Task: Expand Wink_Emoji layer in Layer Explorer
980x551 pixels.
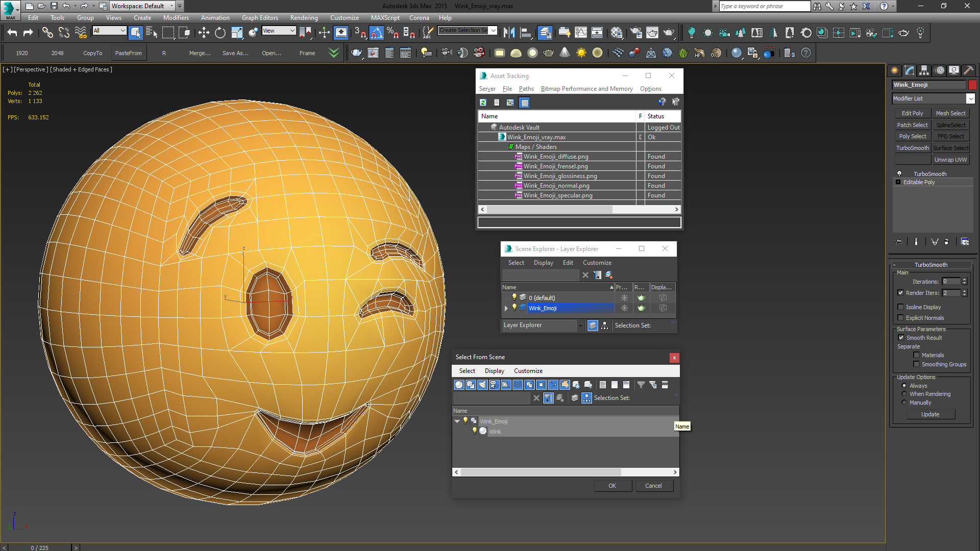Action: coord(506,308)
